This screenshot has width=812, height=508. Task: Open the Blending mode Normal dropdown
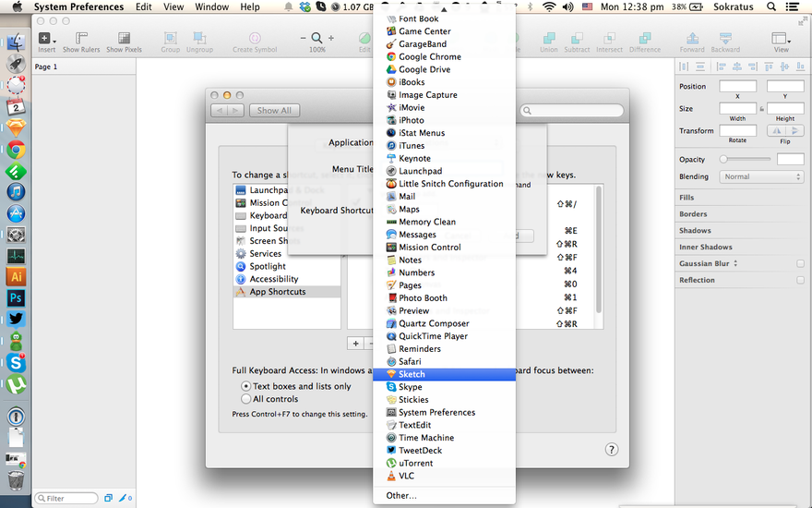tap(761, 176)
